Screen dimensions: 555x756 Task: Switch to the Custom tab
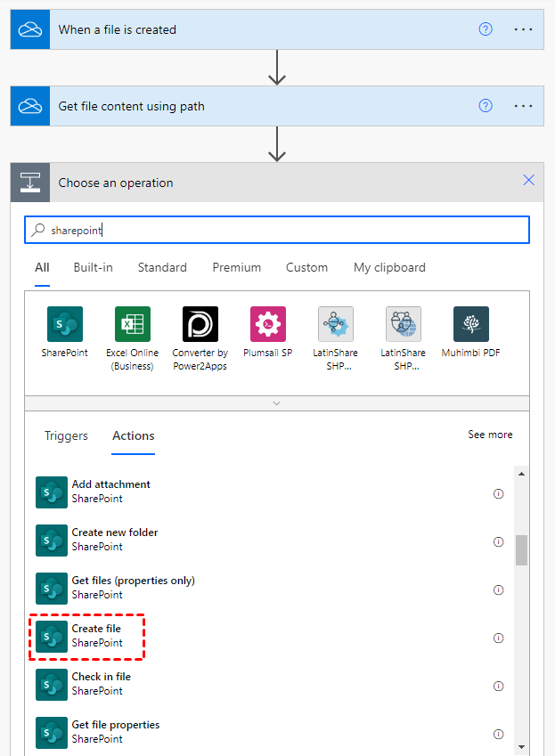click(x=306, y=268)
